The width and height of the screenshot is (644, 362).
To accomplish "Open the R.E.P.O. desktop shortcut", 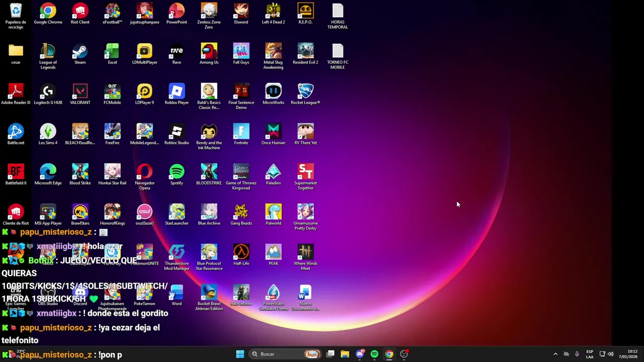I will 305,14.
